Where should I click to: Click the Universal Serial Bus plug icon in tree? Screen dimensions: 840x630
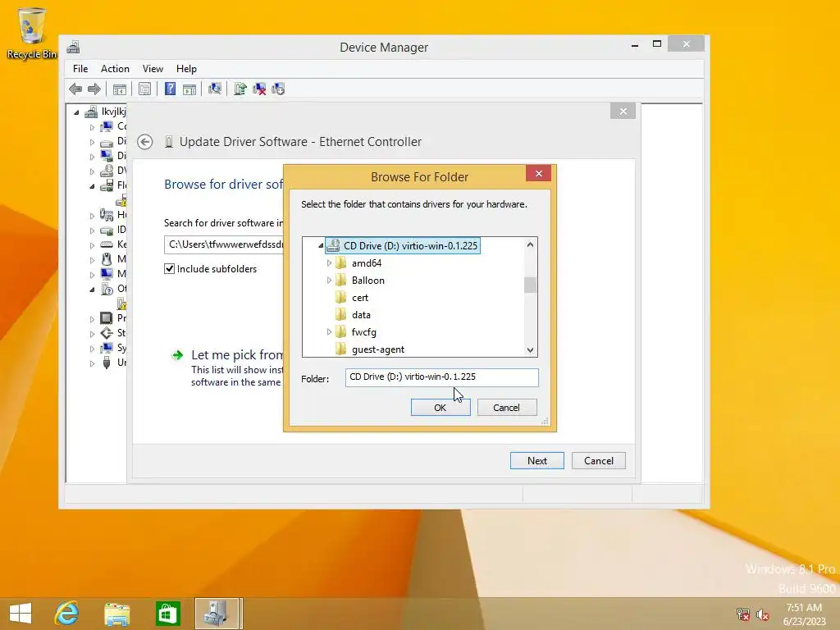coord(107,363)
